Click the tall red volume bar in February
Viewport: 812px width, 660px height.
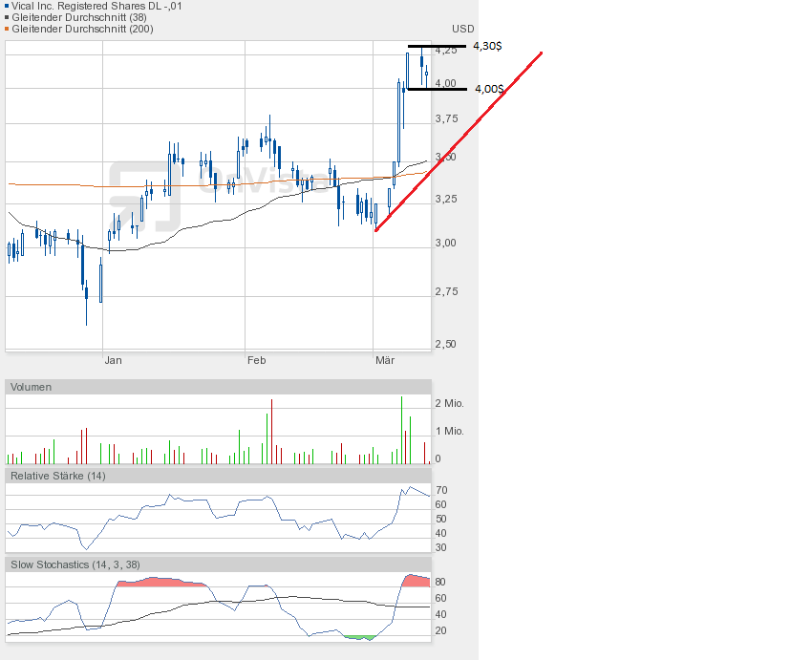tap(271, 431)
